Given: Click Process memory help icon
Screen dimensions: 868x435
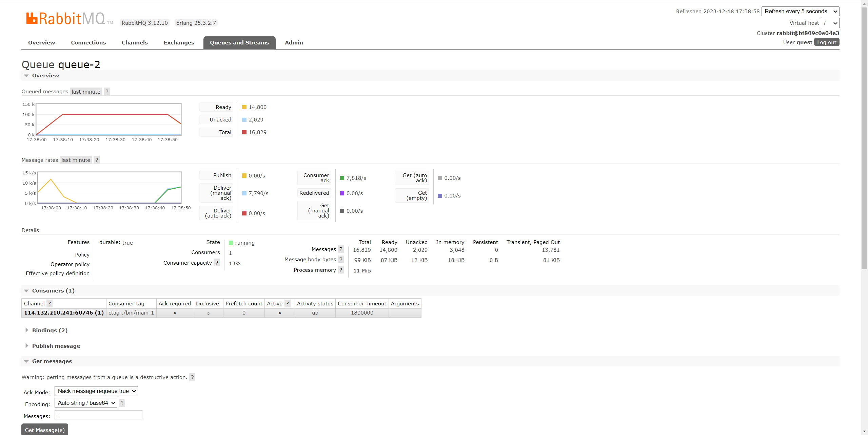Looking at the screenshot, I should click(341, 270).
